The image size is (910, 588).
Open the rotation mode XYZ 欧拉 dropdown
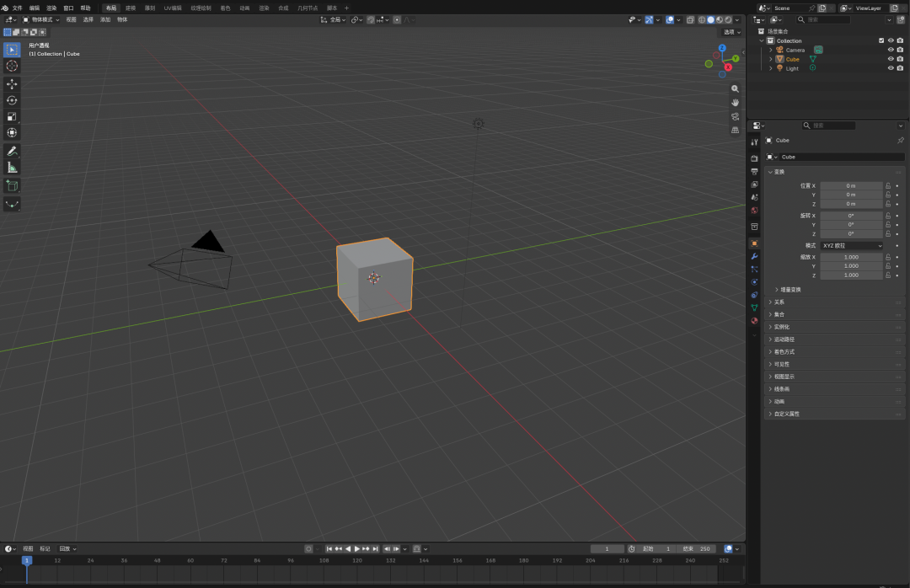(851, 245)
